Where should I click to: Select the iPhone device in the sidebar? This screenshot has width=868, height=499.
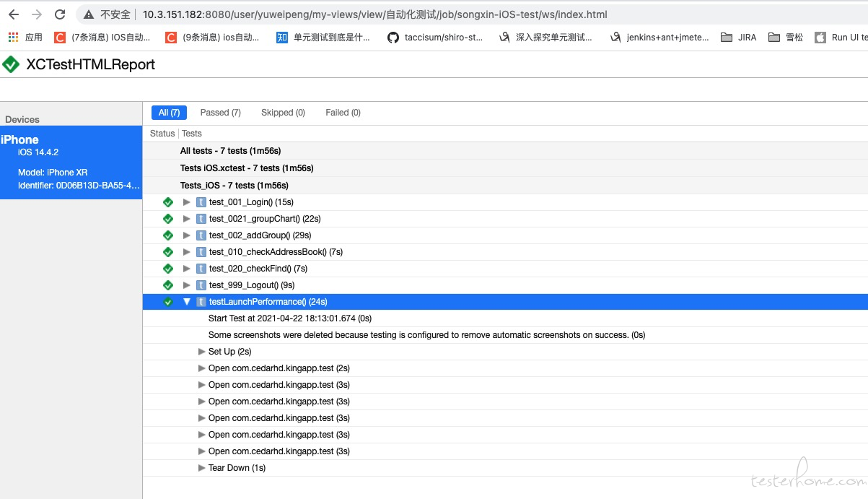[x=71, y=162]
